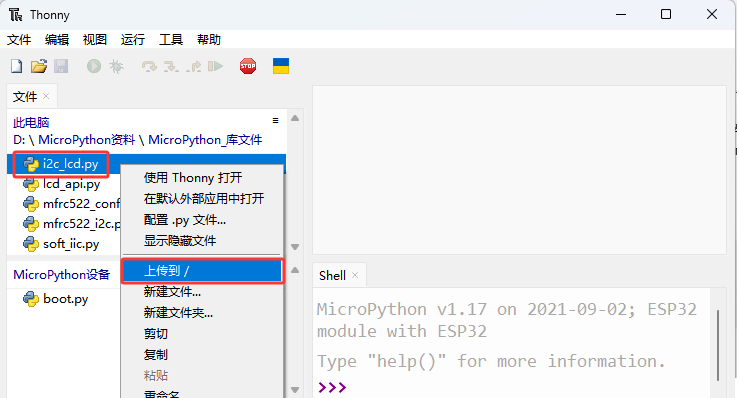Click the Step out icon

193,66
